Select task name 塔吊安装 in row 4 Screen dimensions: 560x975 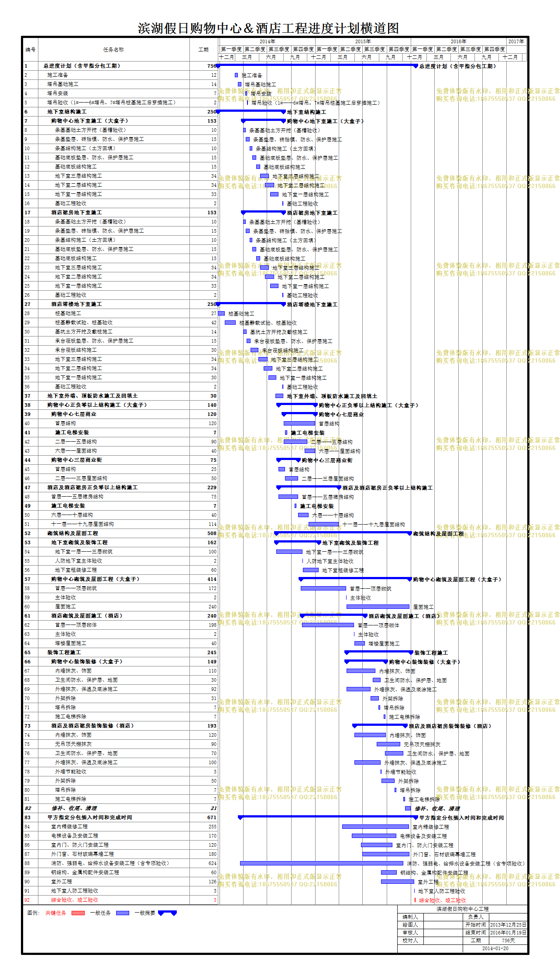point(58,93)
